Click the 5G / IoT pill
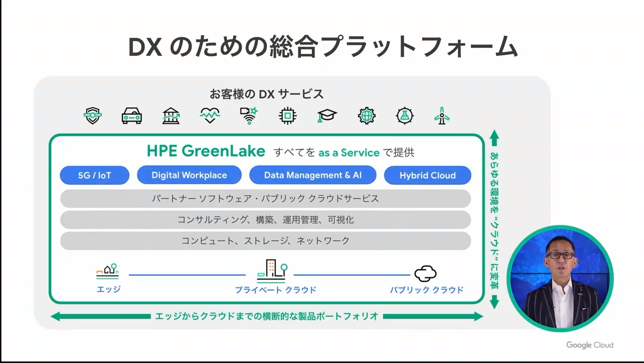644x363 pixels. (95, 175)
